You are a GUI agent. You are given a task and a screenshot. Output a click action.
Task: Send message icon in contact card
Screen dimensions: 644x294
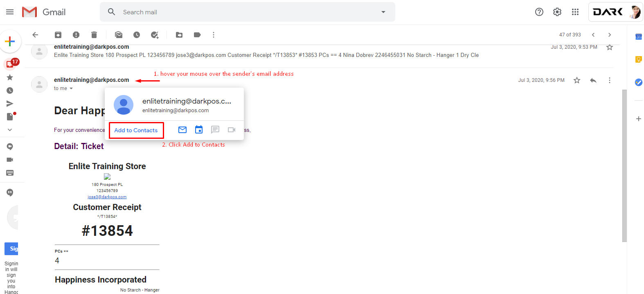pos(215,130)
